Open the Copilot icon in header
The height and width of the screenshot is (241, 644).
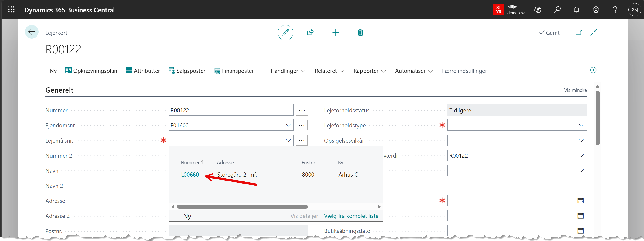point(537,10)
